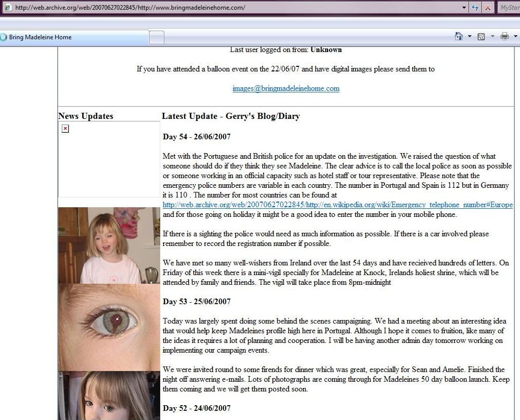Open a new blank tab
Image resolution: width=520 pixels, height=420 pixels.
click(x=157, y=37)
